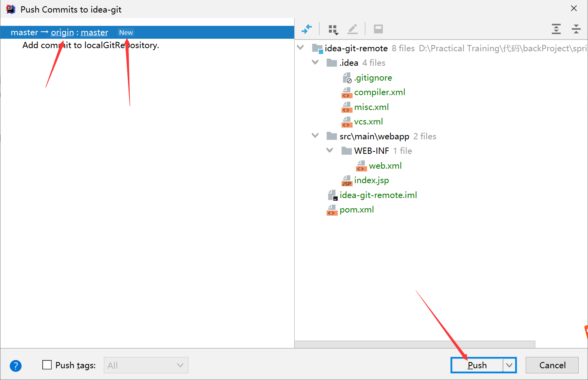588x380 pixels.
Task: Click the misc.xml file icon
Action: click(x=347, y=107)
